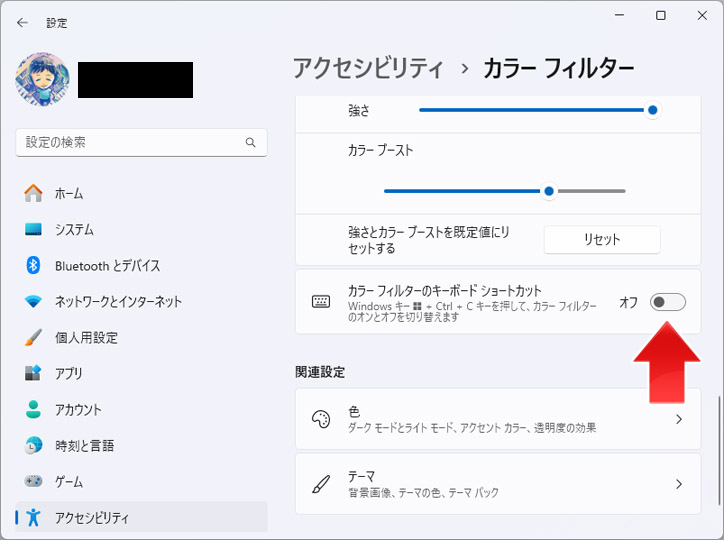Go to ゲーム settings
Image resolution: width=724 pixels, height=540 pixels.
coord(141,481)
